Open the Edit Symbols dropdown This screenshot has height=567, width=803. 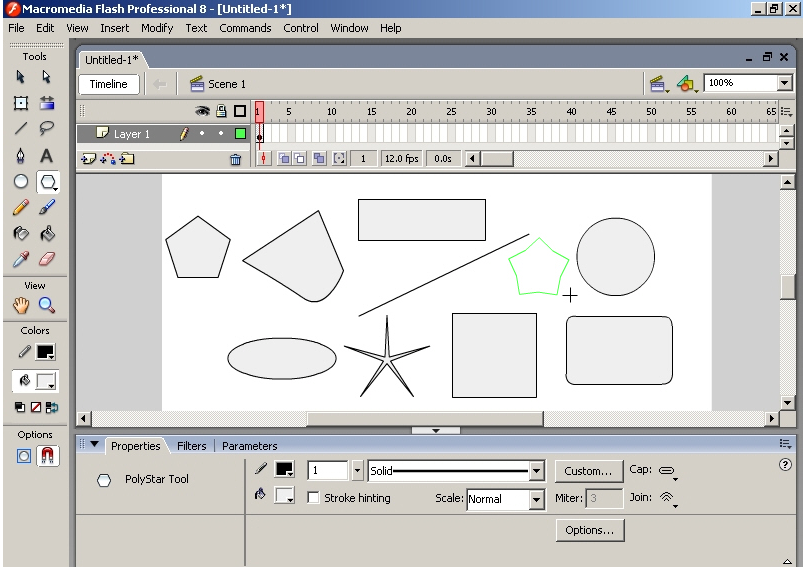pos(687,84)
